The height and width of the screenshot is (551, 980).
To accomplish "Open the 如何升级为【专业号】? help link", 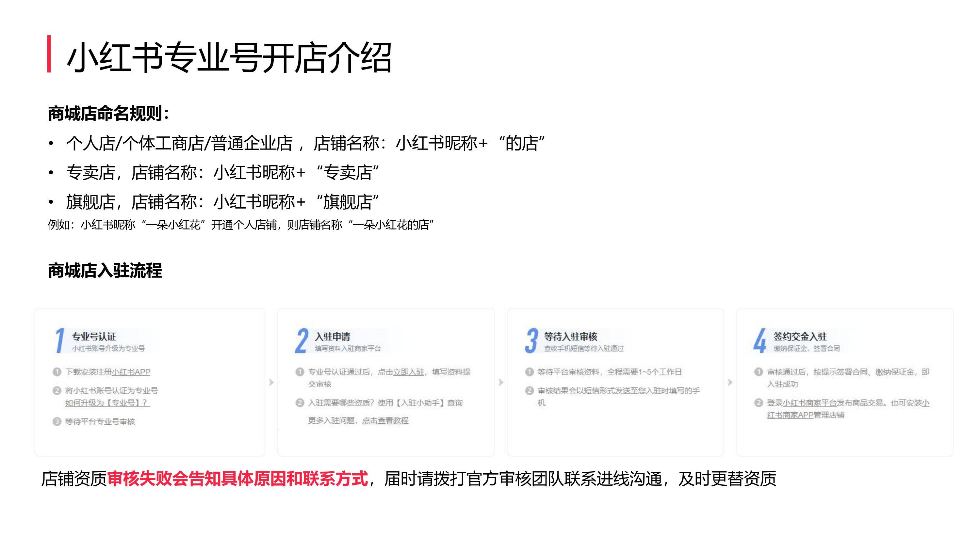I will (x=107, y=403).
